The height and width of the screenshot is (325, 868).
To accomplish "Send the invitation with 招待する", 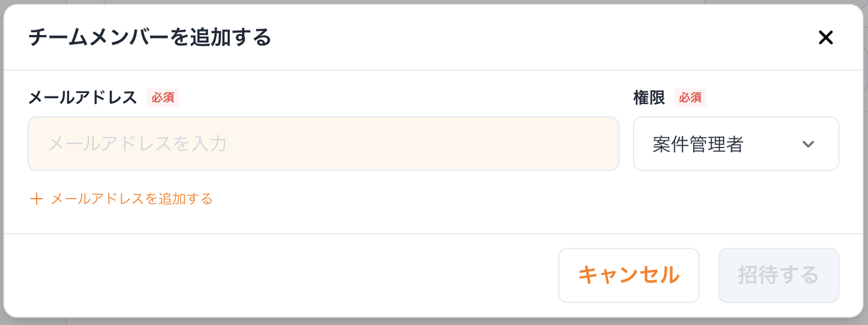I will click(x=778, y=275).
